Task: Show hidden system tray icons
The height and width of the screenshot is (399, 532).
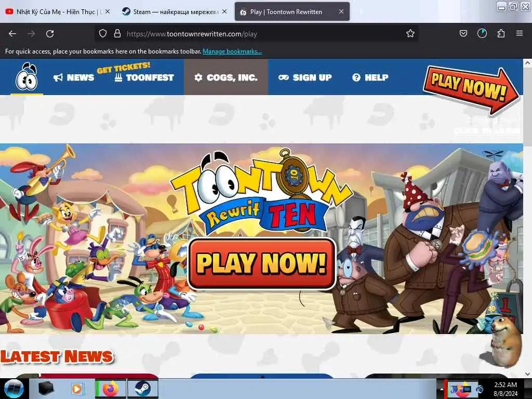Action: [441, 389]
